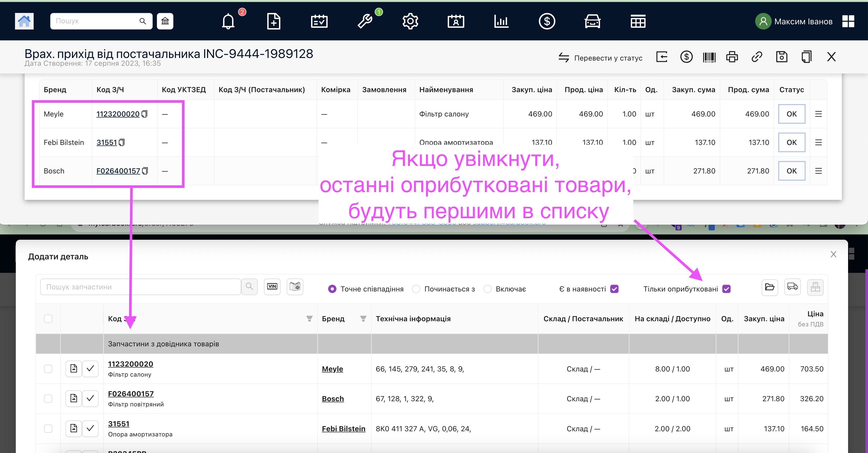Click the supplier truck icon

pos(792,287)
